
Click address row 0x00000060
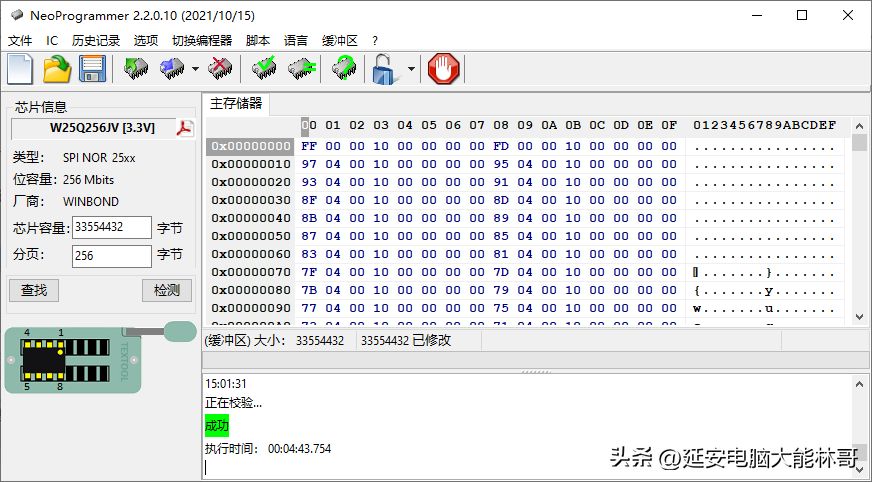pos(251,254)
